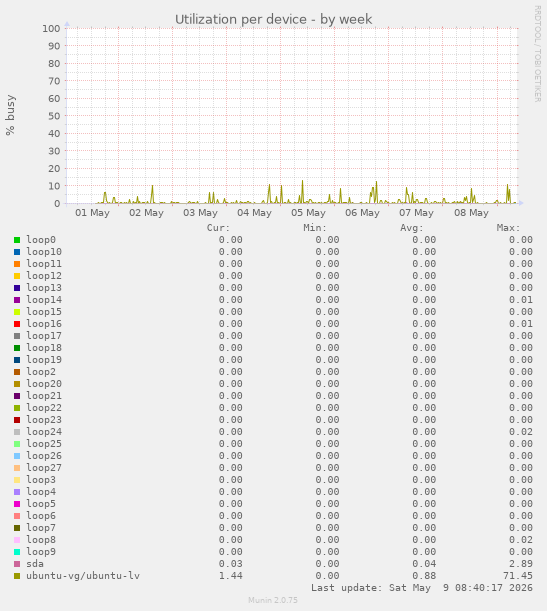Click the 'loop4' legend label
Image resolution: width=547 pixels, height=611 pixels.
[41, 492]
